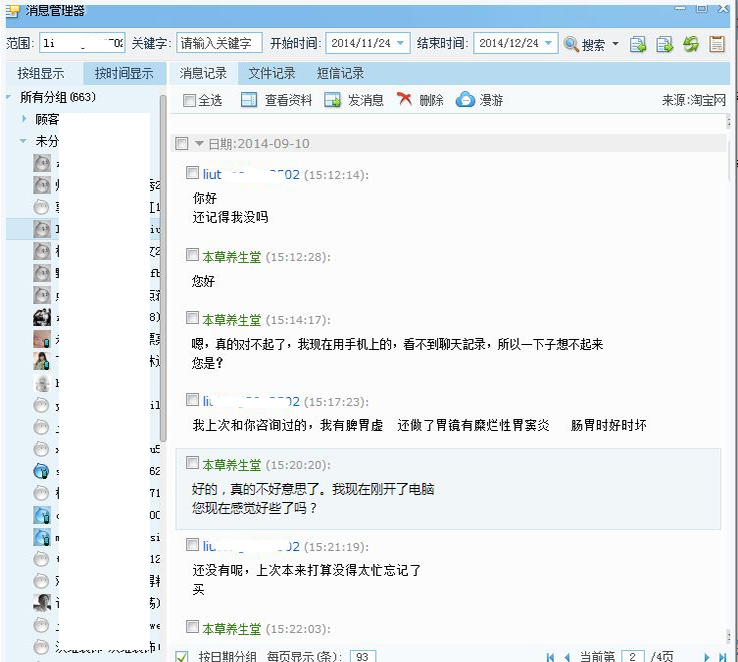Click sender name liut...02 at 15:12:14
This screenshot has height=662, width=738.
tap(251, 175)
